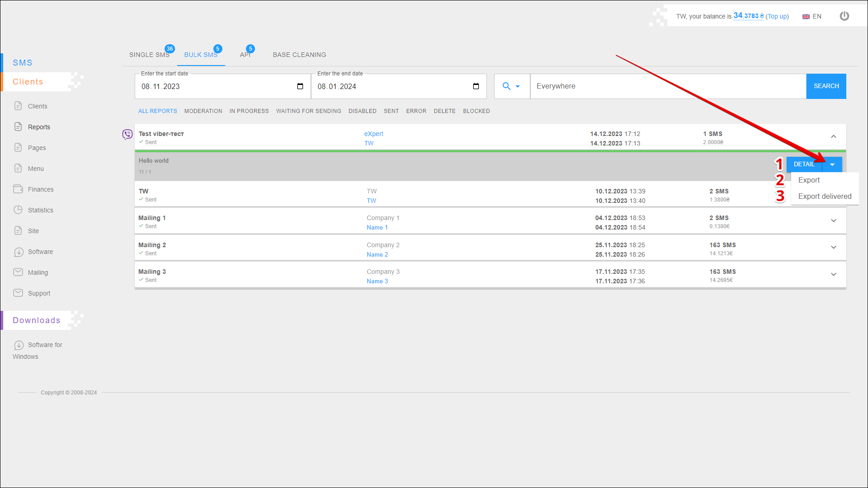Click the Top up balance link
This screenshot has height=488, width=868.
(x=777, y=17)
